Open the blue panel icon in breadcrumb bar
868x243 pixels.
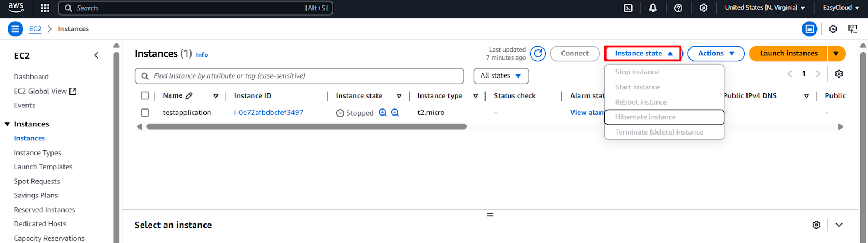809,29
